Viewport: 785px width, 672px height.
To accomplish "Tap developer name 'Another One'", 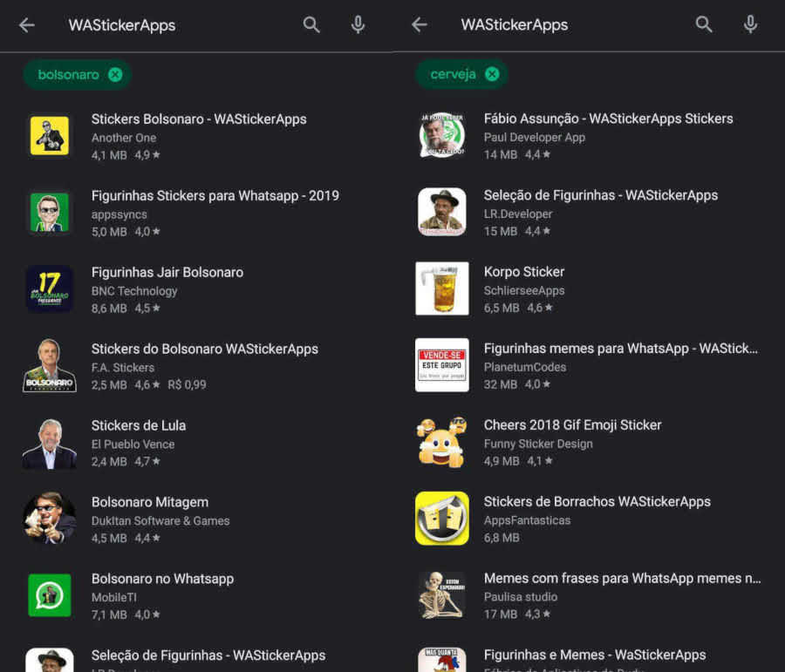I will pos(124,138).
